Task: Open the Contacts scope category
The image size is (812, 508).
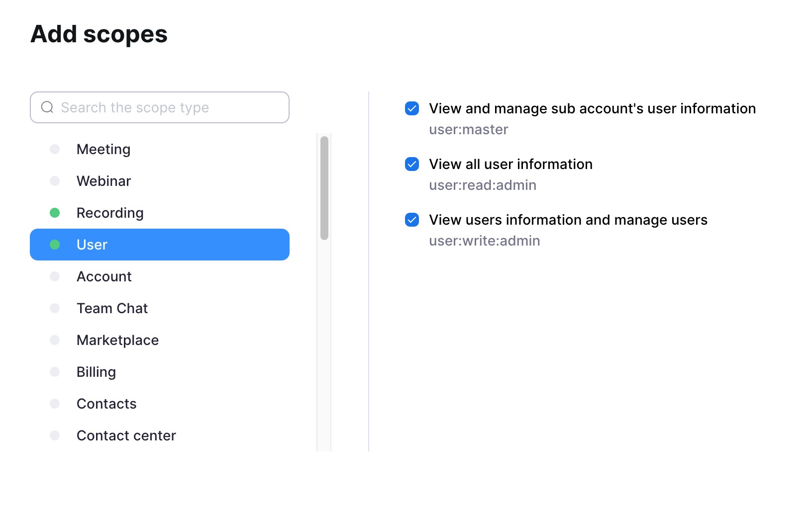Action: coord(106,404)
